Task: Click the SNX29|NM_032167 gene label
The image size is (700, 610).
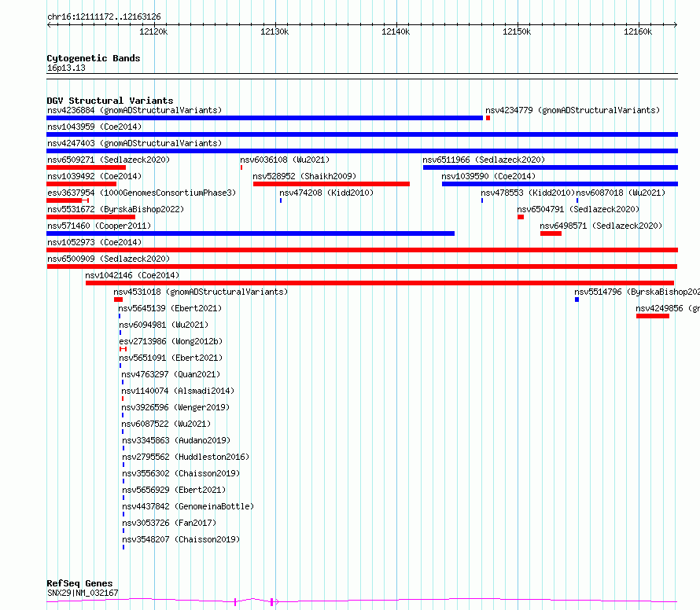Action: pyautogui.click(x=83, y=593)
